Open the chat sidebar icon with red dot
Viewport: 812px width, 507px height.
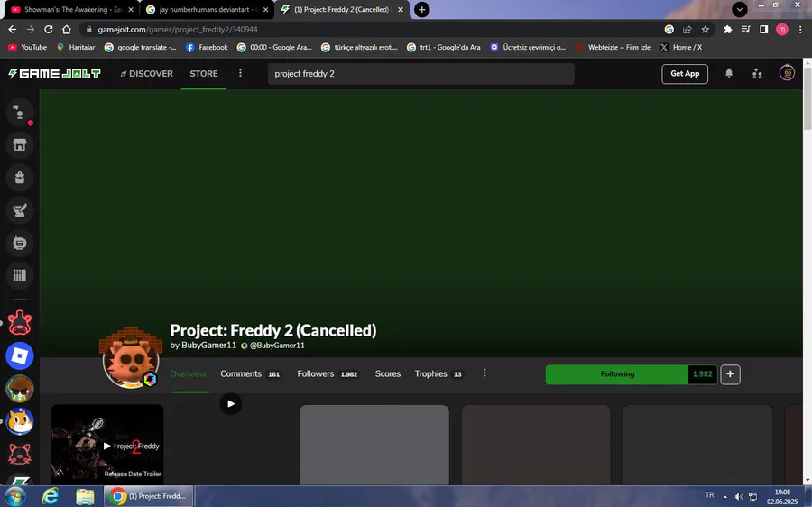point(20,113)
